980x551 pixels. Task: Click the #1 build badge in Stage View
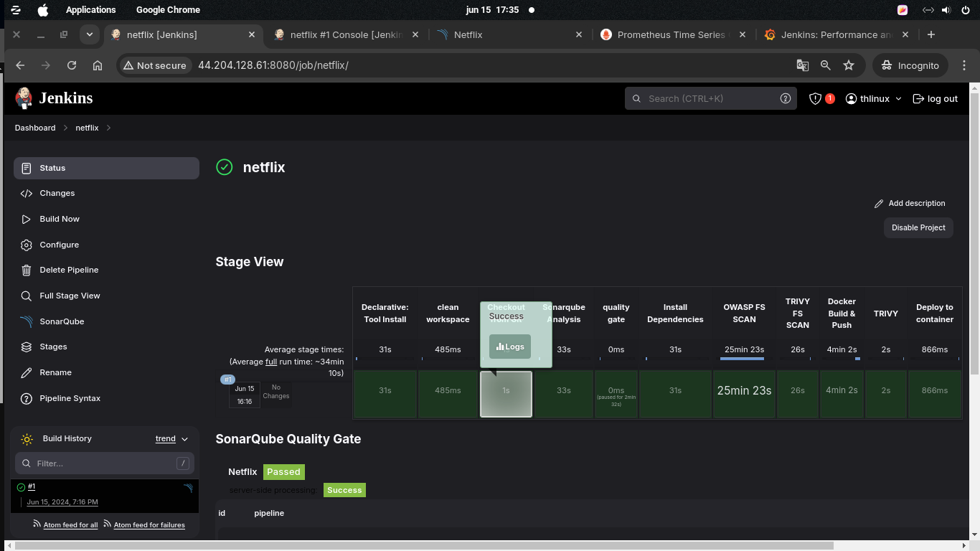227,380
